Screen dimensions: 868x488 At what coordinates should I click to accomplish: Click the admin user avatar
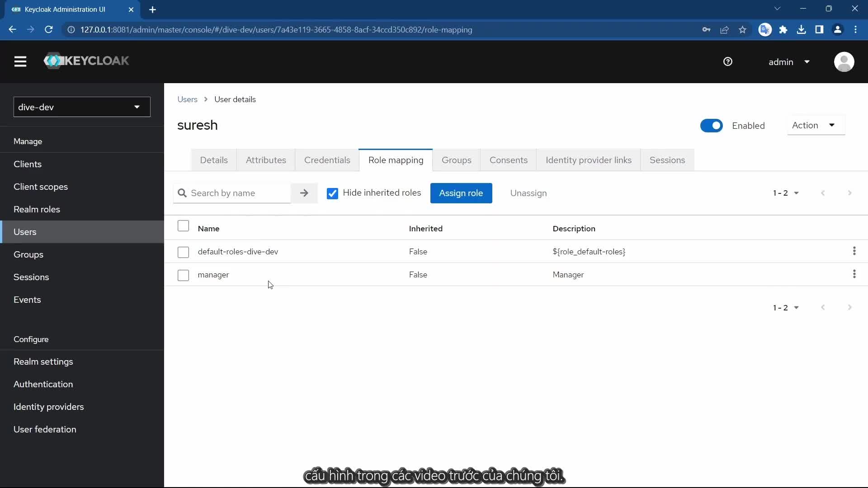844,62
